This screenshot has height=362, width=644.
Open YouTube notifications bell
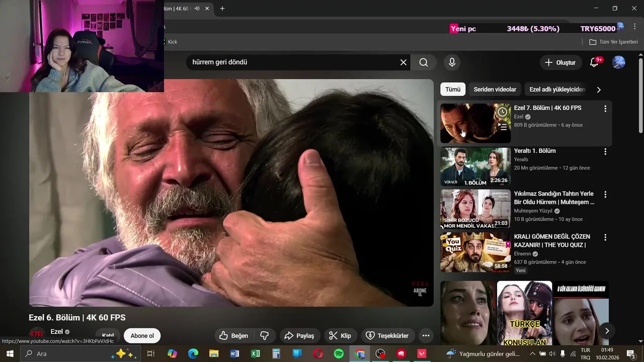[x=594, y=62]
